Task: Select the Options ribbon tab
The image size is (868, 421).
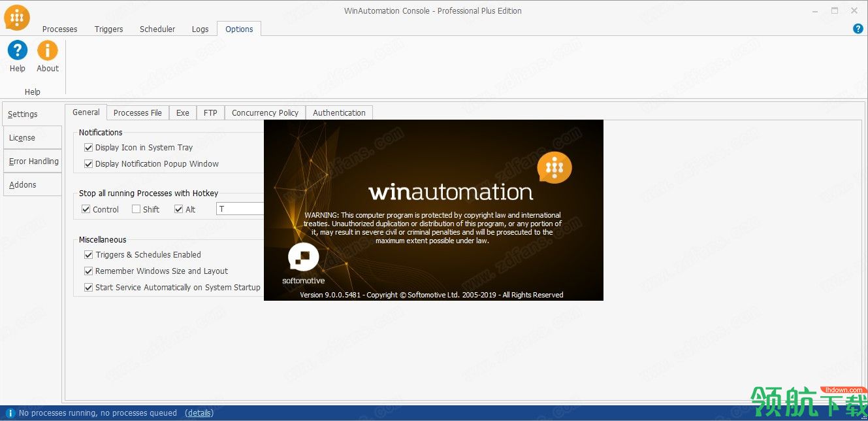Action: coord(239,29)
